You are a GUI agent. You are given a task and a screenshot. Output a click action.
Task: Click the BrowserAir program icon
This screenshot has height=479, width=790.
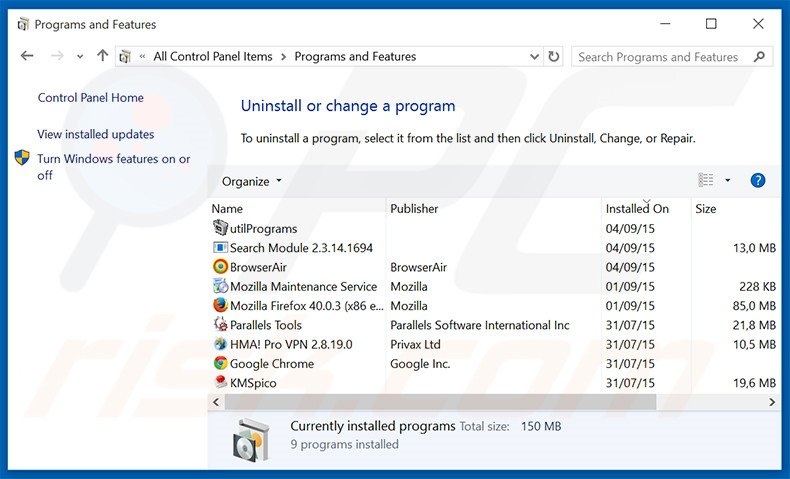(x=220, y=266)
